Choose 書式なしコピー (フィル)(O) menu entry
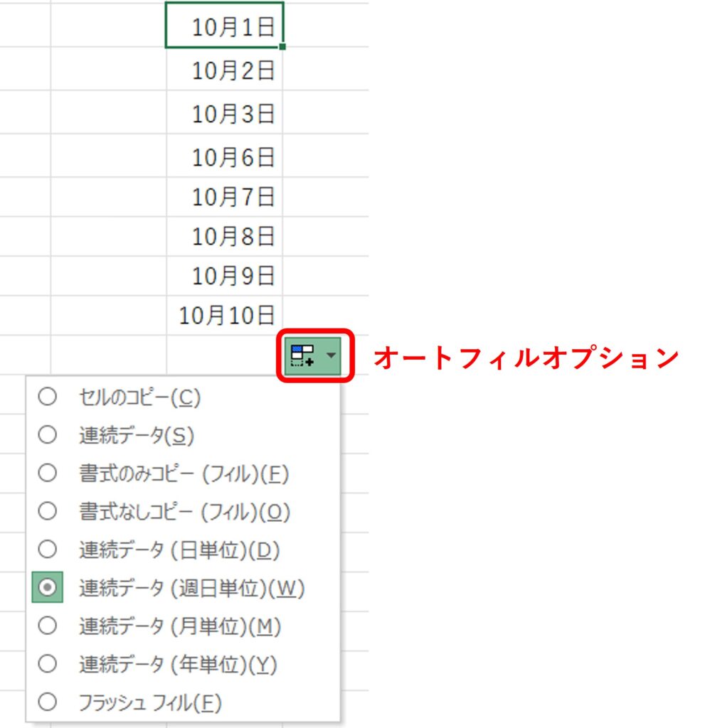The width and height of the screenshot is (705, 728). coord(184,511)
